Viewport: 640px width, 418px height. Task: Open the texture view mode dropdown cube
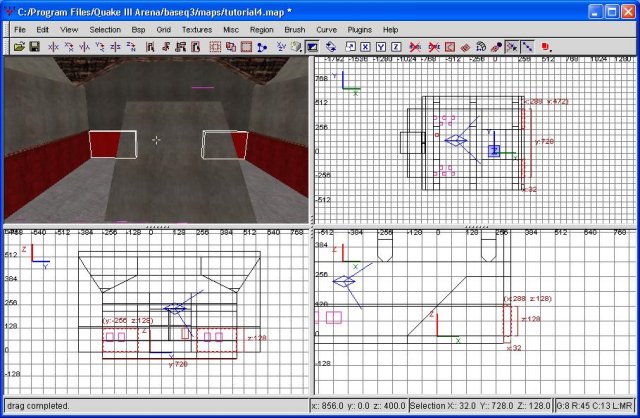[296, 47]
